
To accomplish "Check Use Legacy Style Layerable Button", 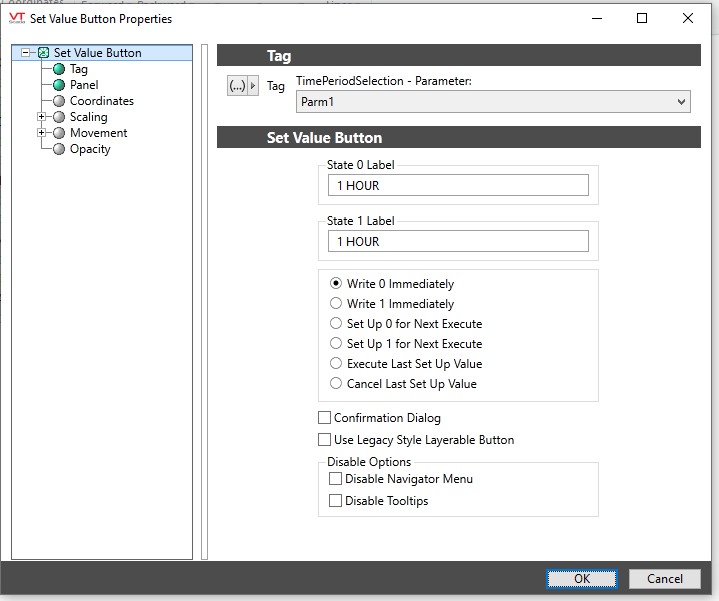I will coord(324,440).
